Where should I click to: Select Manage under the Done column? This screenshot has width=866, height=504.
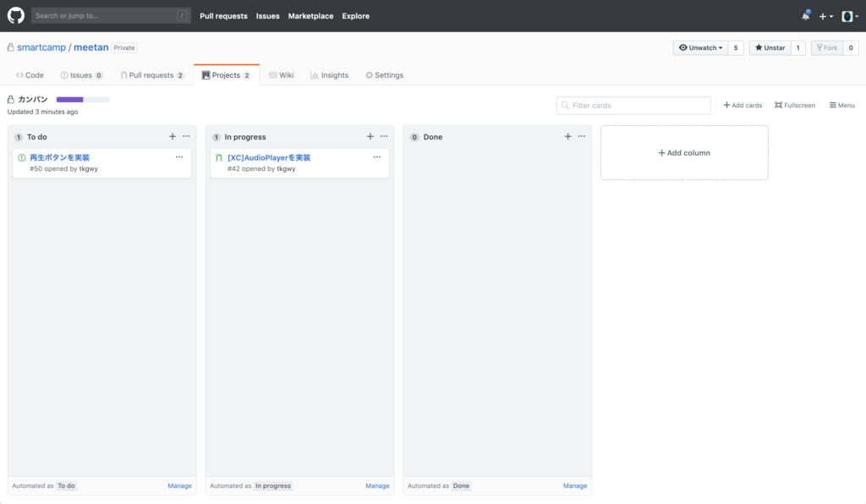coord(575,485)
